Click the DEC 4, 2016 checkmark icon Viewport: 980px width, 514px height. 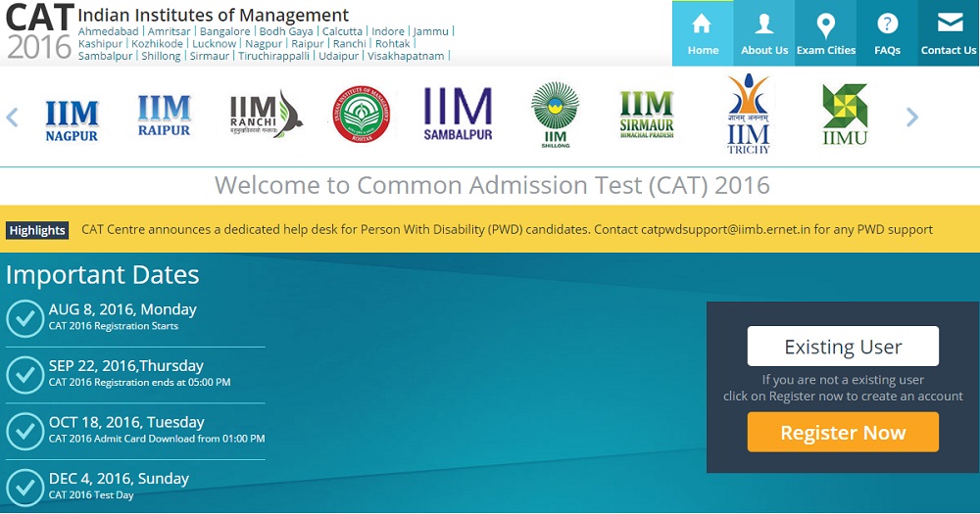pyautogui.click(x=25, y=488)
